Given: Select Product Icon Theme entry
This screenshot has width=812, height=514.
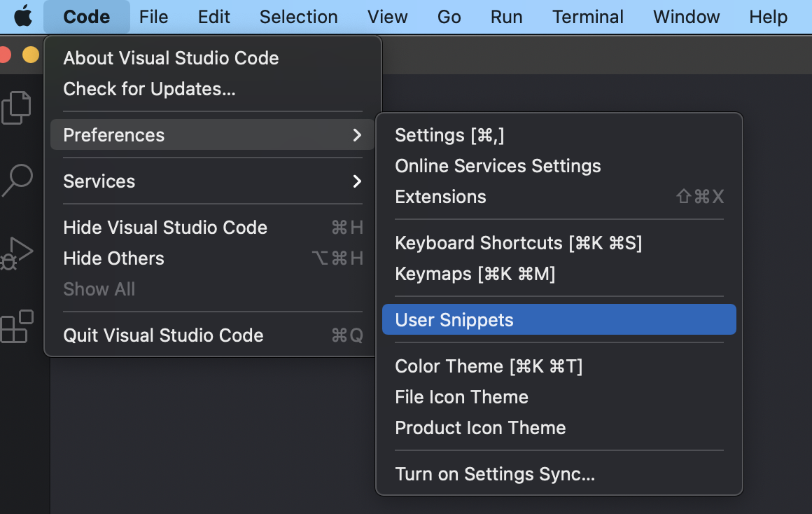Looking at the screenshot, I should pos(480,428).
